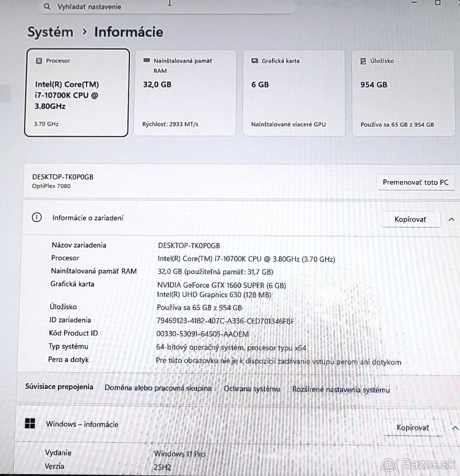The width and height of the screenshot is (460, 476).
Task: Click the Windows logo icon
Action: pos(30,423)
